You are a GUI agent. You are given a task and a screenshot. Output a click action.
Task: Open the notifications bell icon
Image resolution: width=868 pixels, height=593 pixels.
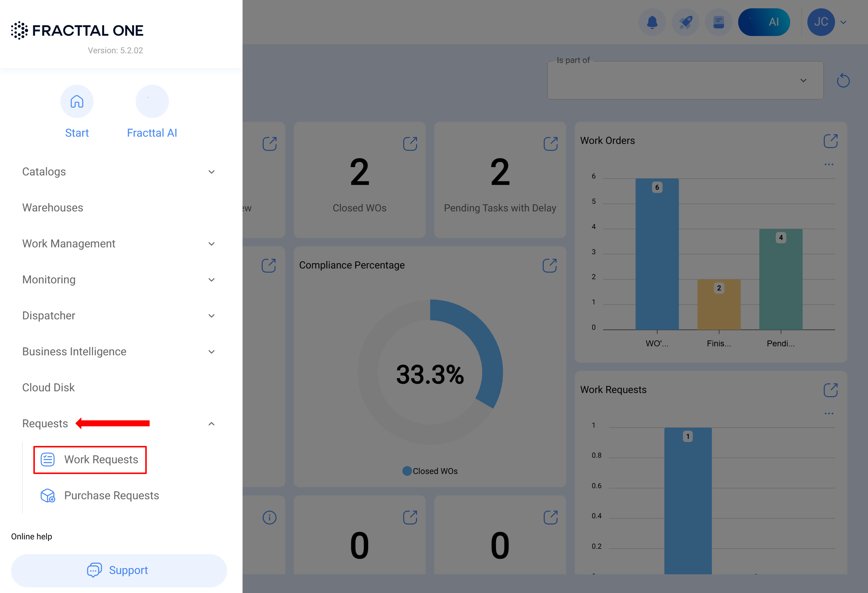pos(652,22)
